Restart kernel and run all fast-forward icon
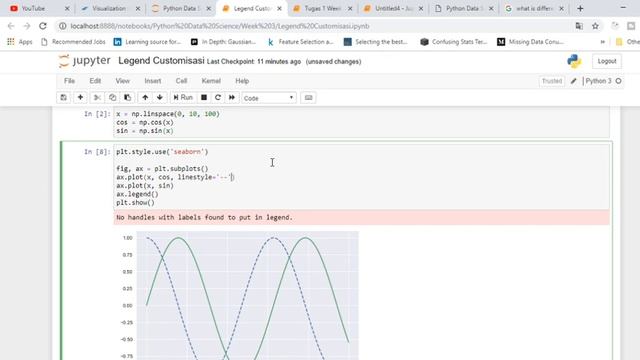 (x=232, y=98)
